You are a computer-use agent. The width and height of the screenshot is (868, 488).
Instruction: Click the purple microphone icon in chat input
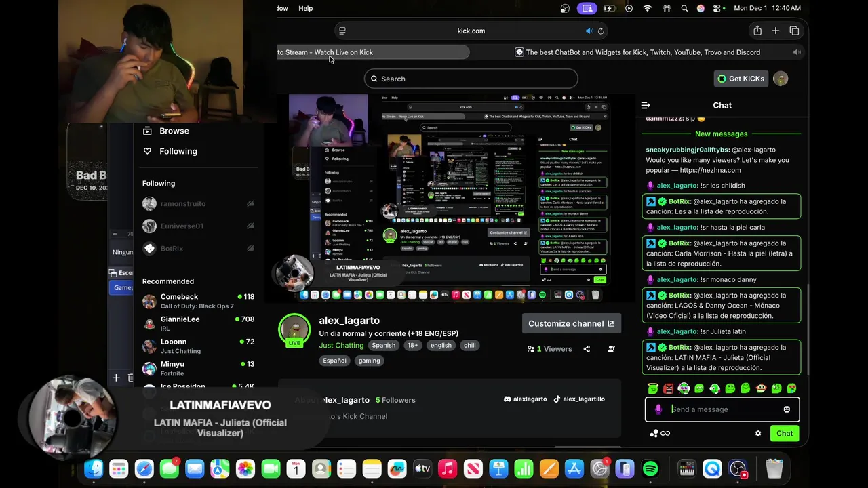(x=658, y=409)
